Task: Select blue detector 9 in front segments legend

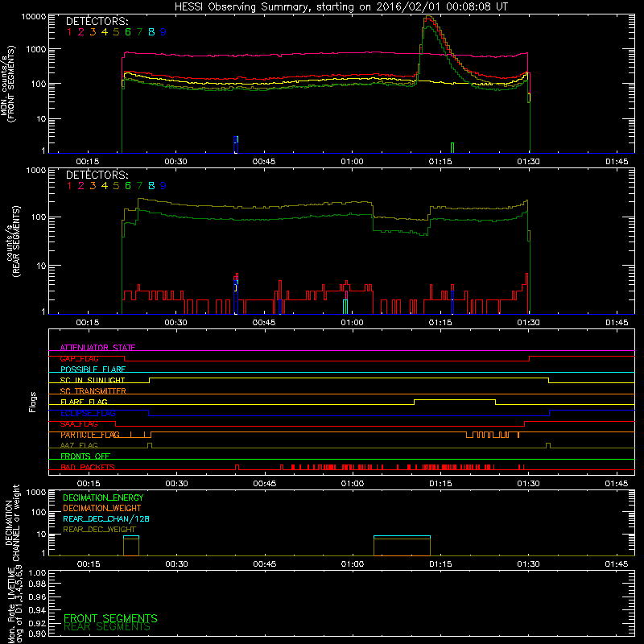Action: (x=163, y=32)
